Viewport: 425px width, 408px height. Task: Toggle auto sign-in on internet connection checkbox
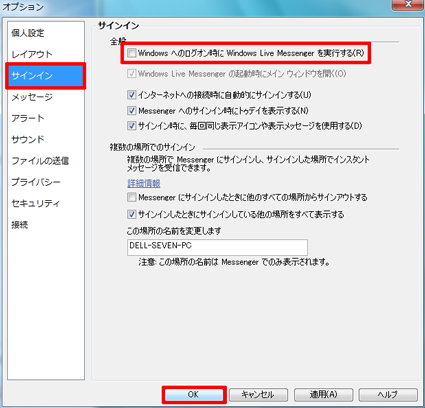tap(132, 95)
